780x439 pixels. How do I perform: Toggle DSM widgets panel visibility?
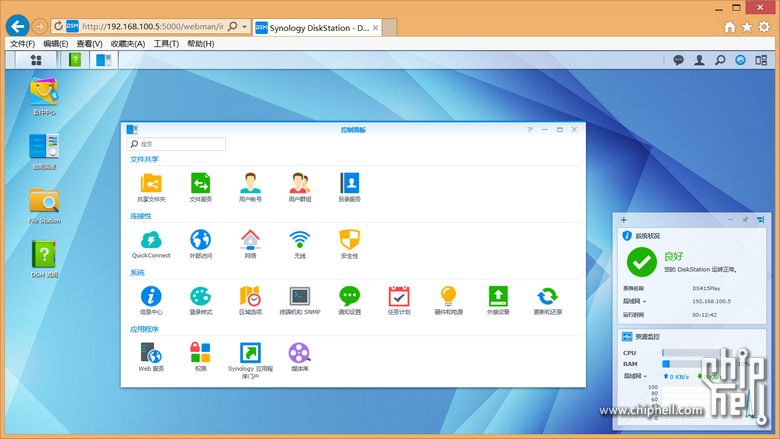coord(740,60)
